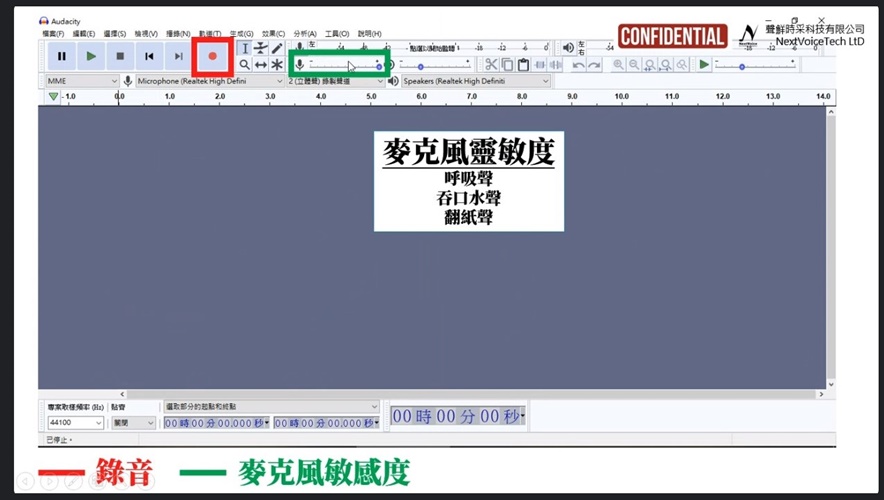Click the Zoom In magnifier button
Screen dimensions: 884x500
click(x=618, y=65)
